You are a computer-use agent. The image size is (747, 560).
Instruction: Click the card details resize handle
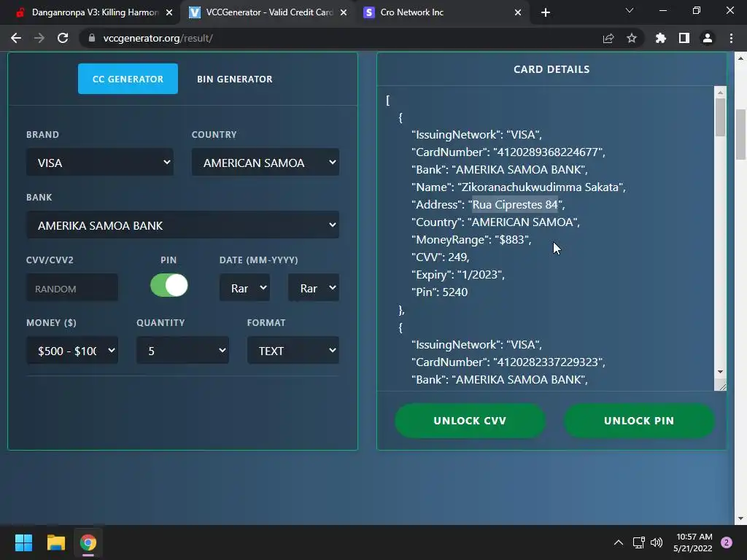coord(721,386)
